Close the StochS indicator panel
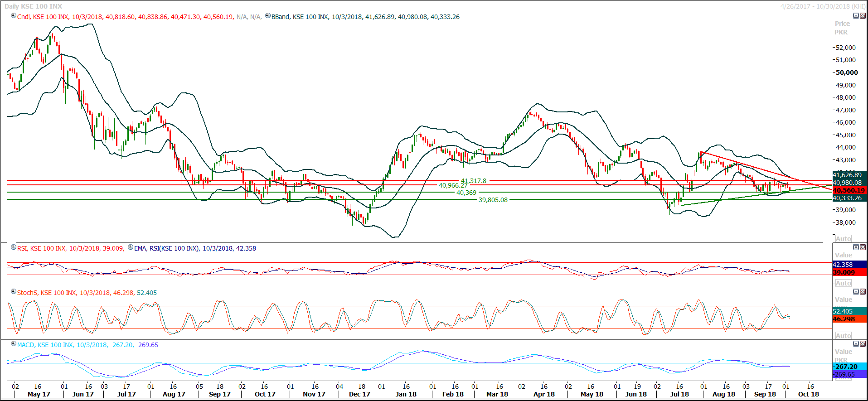Screen dimensions: 868x401 pyautogui.click(x=863, y=292)
